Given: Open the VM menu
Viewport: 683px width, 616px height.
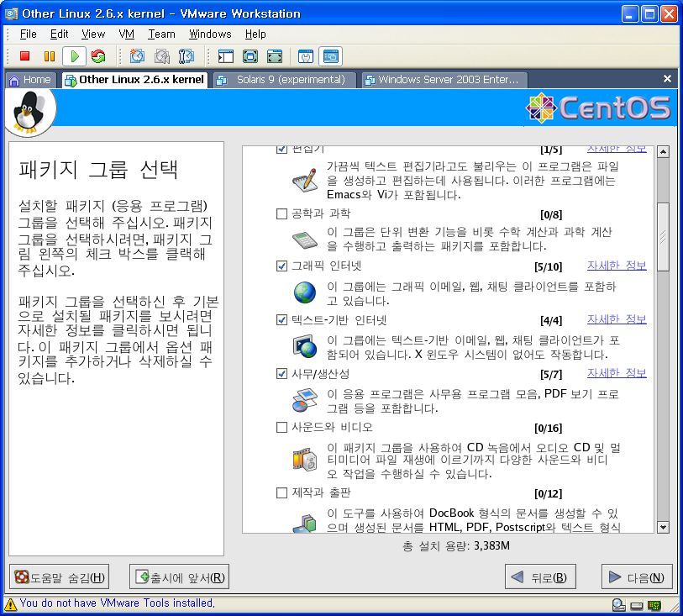Looking at the screenshot, I should pos(127,34).
